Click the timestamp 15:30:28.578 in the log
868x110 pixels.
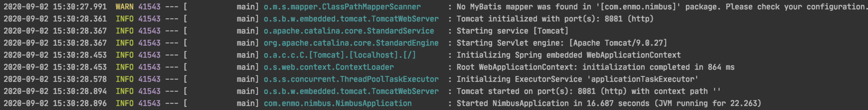point(80,79)
